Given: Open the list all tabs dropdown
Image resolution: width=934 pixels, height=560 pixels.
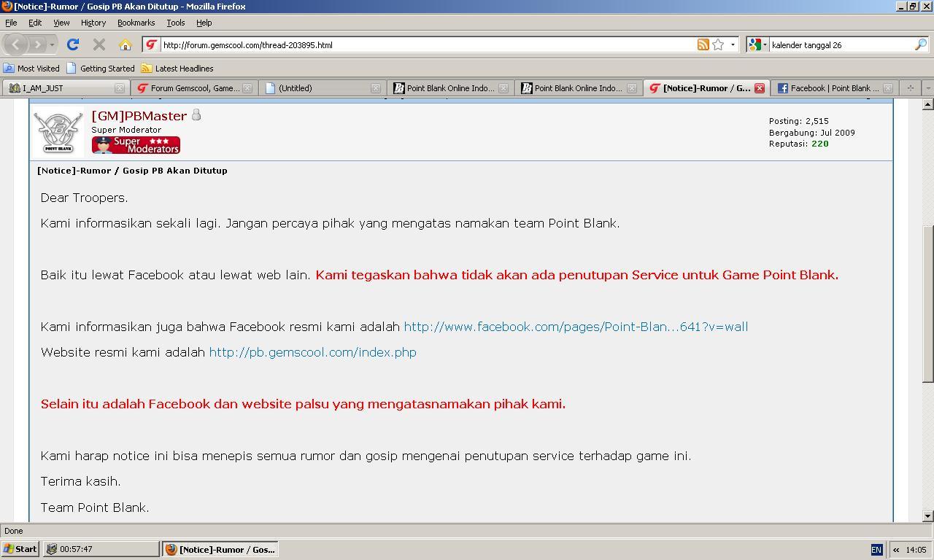Looking at the screenshot, I should 927,88.
